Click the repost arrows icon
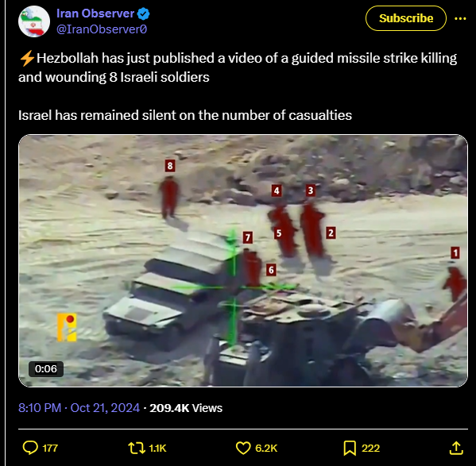 pyautogui.click(x=137, y=448)
